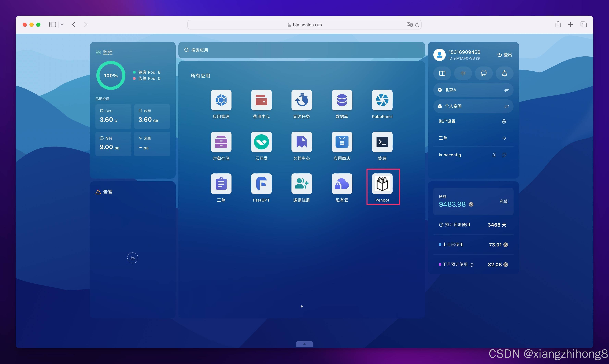Click the CPU 3.60 C usage card
The image size is (609, 364).
[113, 116]
